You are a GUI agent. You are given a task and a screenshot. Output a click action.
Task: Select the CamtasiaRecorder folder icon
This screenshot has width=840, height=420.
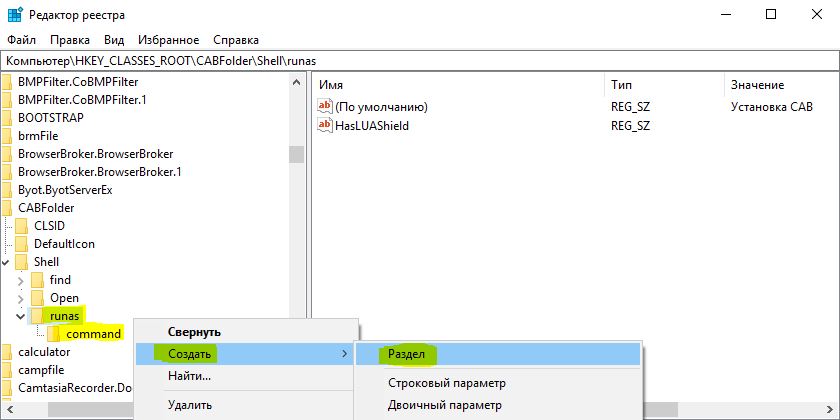point(6,387)
